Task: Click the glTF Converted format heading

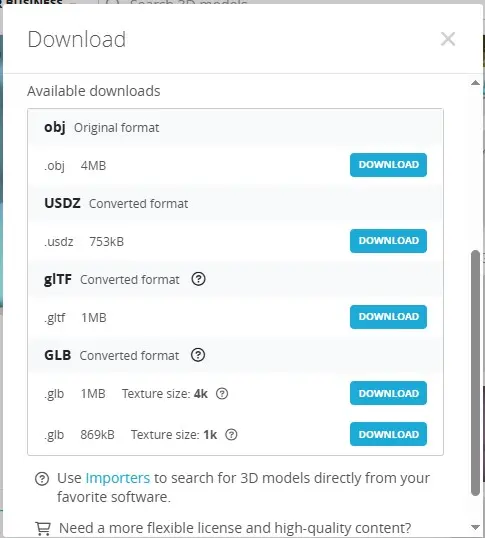Action: [x=112, y=279]
